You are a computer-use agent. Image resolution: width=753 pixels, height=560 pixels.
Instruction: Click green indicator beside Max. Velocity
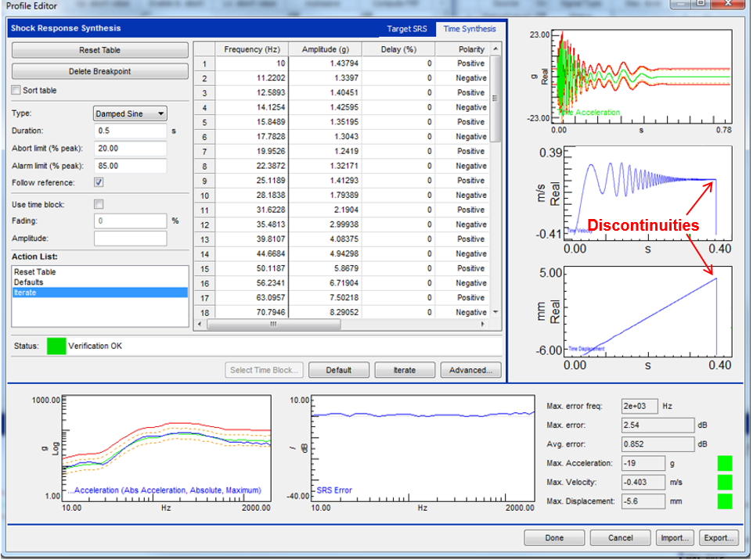(x=724, y=482)
